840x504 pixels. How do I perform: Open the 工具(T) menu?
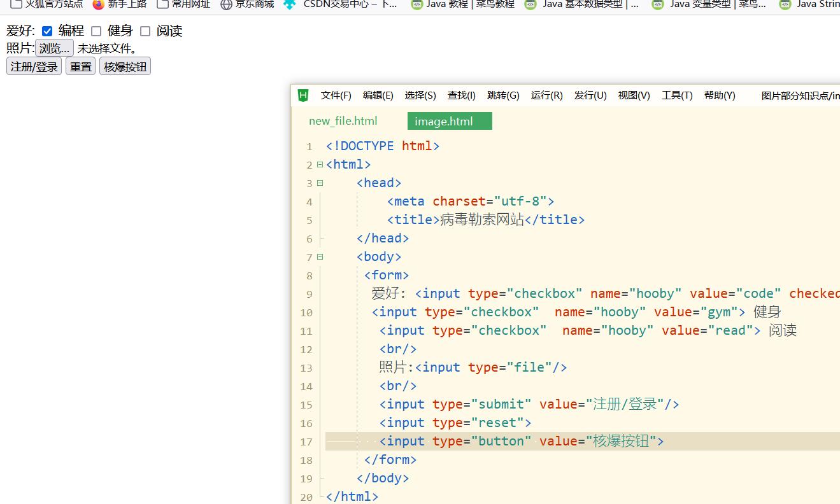(677, 95)
